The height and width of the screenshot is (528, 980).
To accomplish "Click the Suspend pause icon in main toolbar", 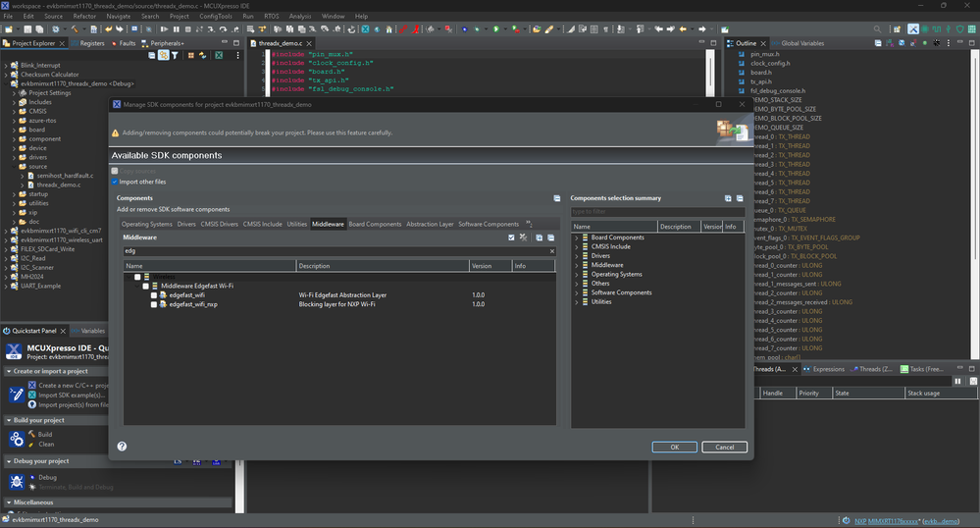I will tap(177, 29).
